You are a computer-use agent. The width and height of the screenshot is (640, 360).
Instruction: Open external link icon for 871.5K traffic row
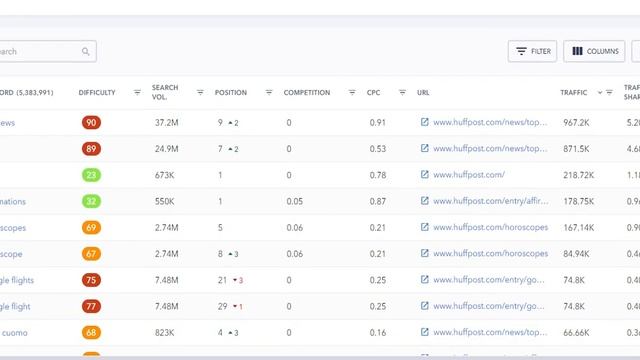[x=424, y=148]
